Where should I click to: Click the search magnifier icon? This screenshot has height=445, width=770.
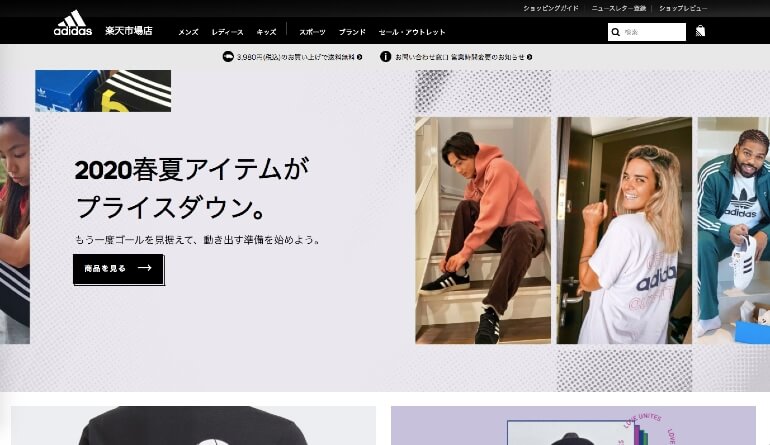(615, 32)
